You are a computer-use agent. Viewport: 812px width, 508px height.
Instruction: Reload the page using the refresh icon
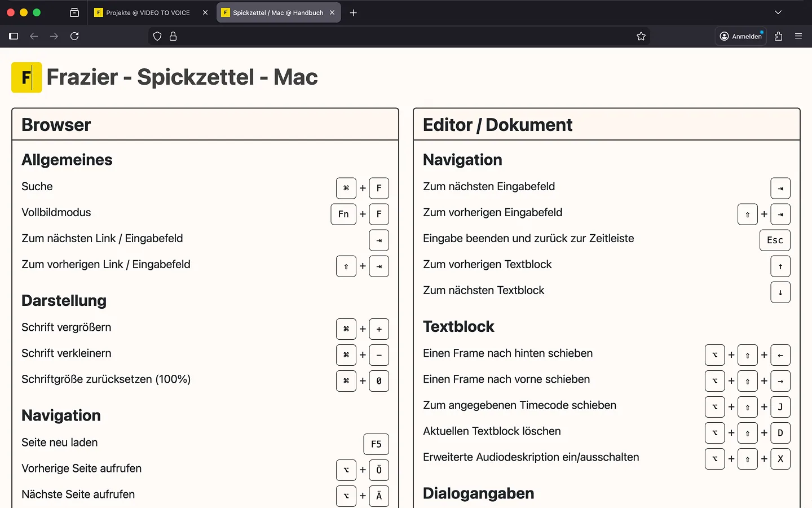[x=74, y=36]
